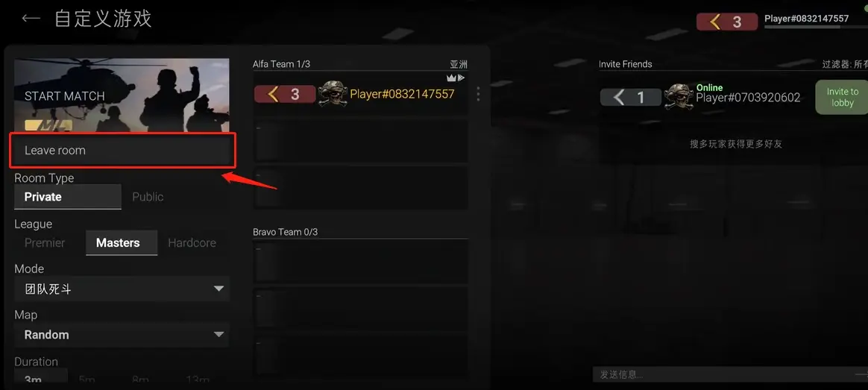Image resolution: width=868 pixels, height=390 pixels.
Task: Click the skull avatar of online friend Player#0703920602
Action: tap(678, 98)
